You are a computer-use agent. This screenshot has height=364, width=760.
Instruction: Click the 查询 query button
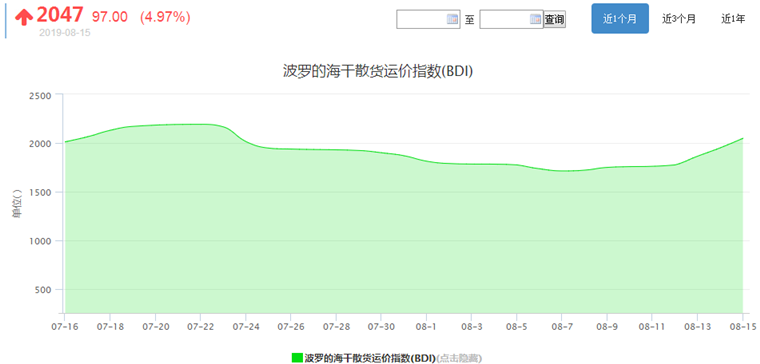pos(554,20)
